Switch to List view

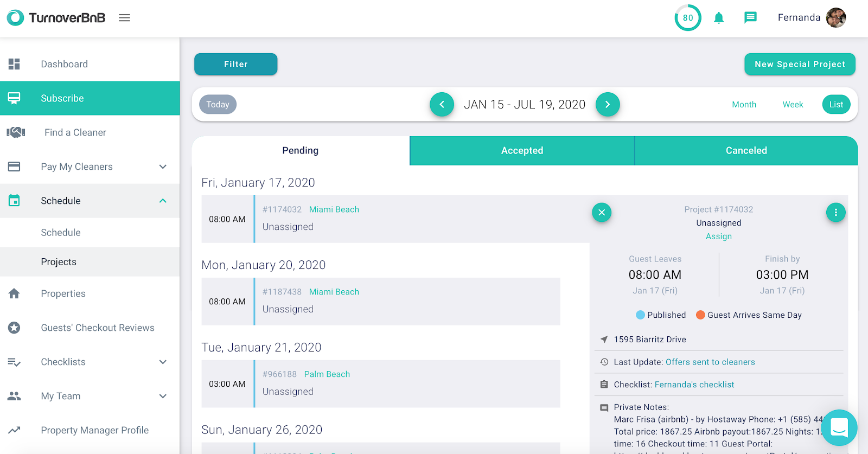click(x=836, y=104)
